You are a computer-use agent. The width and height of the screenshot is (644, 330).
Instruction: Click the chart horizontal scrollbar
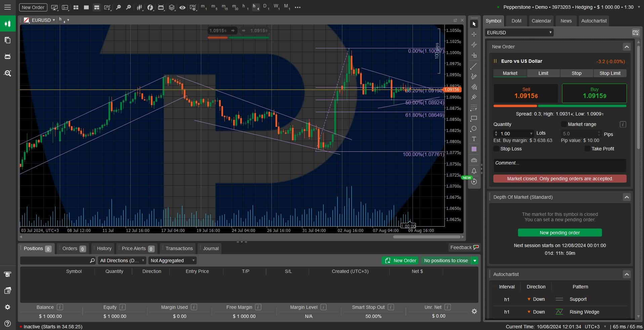[x=427, y=237]
